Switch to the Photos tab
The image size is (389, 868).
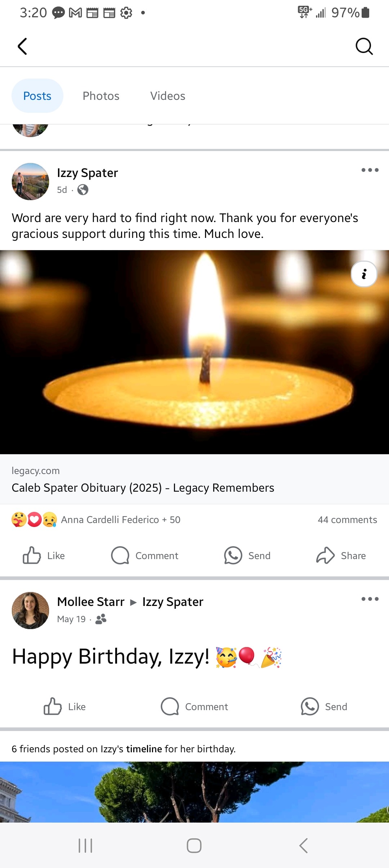[x=101, y=96]
